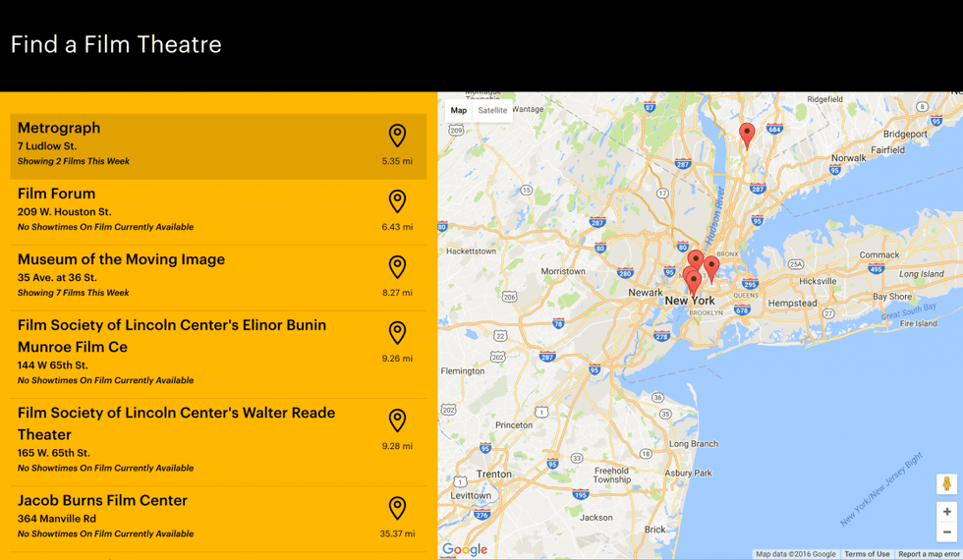
Task: Click 'Showing 7 Films This Week' text
Action: (73, 293)
